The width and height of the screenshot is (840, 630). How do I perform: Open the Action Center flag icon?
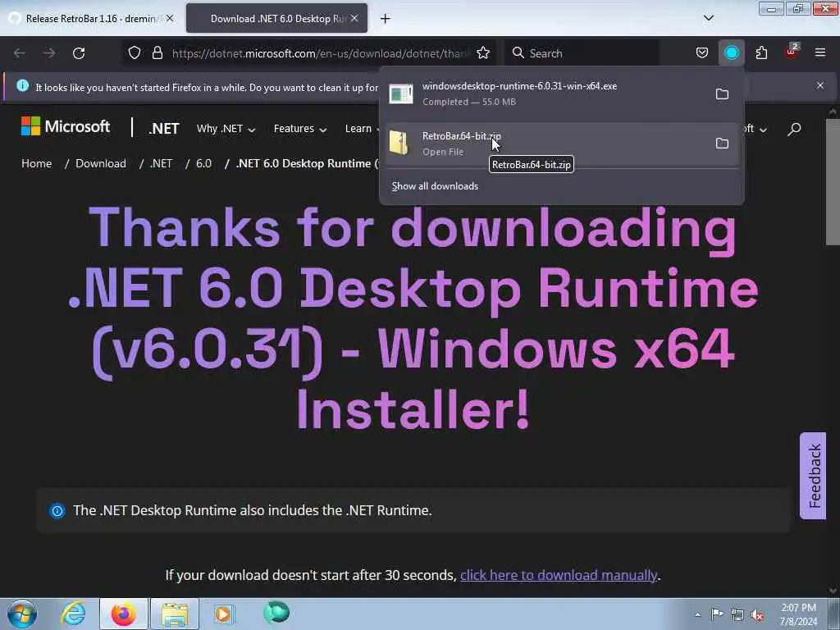[x=717, y=614]
